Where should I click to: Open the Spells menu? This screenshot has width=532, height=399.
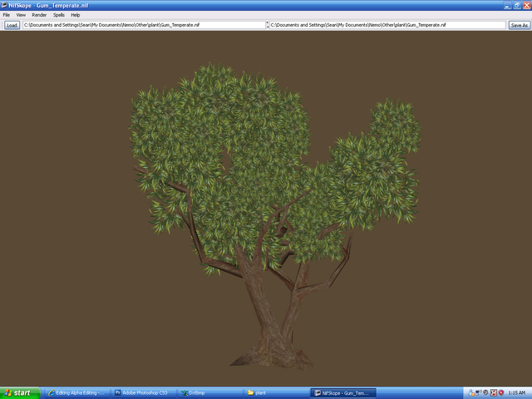pyautogui.click(x=59, y=15)
